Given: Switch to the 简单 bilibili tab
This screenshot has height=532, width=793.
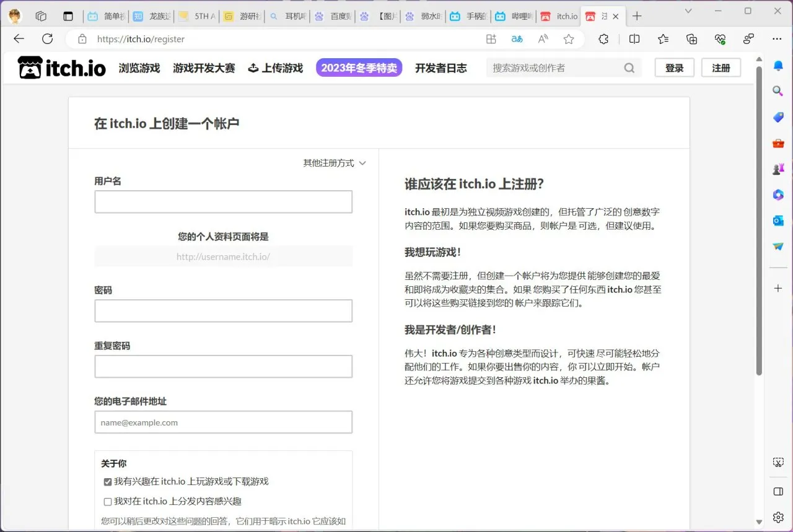Looking at the screenshot, I should pos(106,16).
